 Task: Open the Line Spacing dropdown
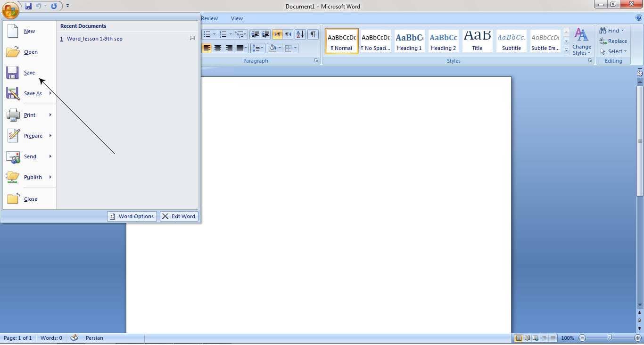click(x=257, y=48)
